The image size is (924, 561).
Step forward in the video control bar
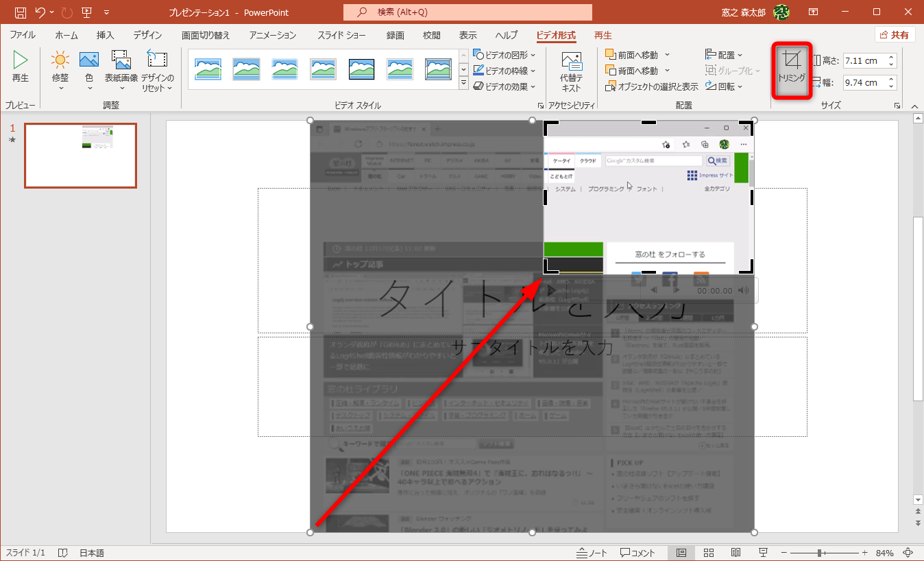[676, 290]
